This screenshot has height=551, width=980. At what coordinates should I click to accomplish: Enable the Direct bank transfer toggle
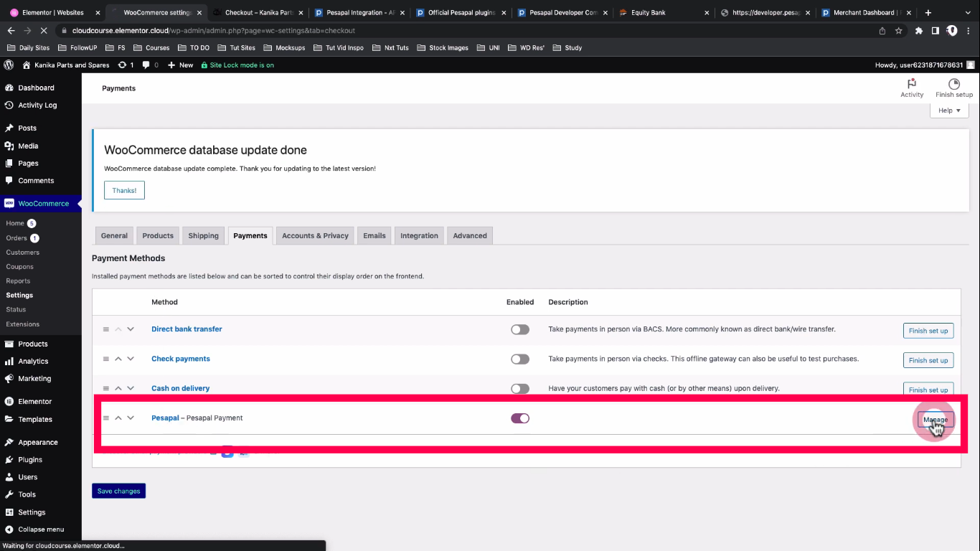519,329
